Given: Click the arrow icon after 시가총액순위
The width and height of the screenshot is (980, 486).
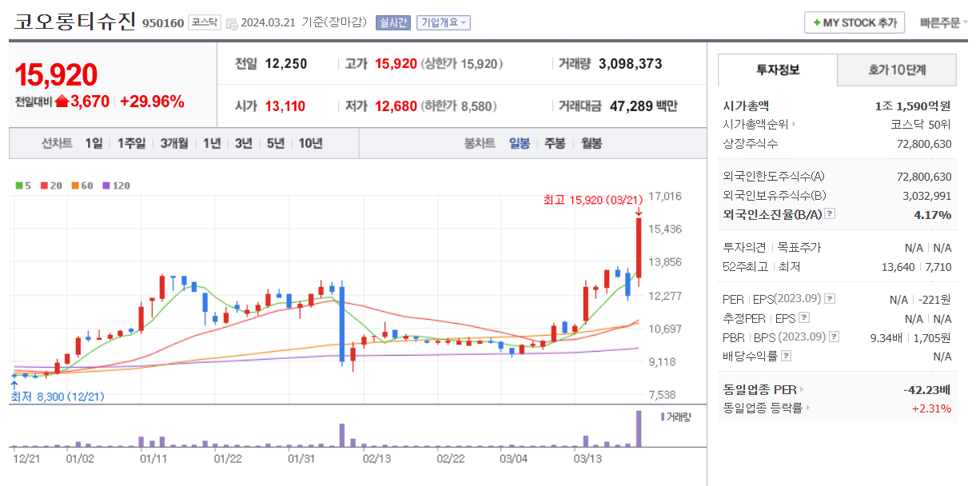Looking at the screenshot, I should point(794,125).
